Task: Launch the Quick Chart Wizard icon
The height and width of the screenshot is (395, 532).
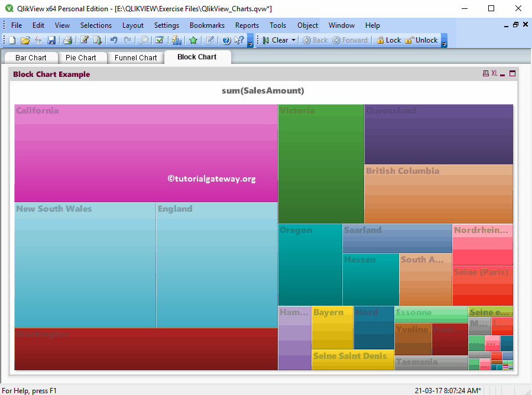Action: pyautogui.click(x=177, y=40)
